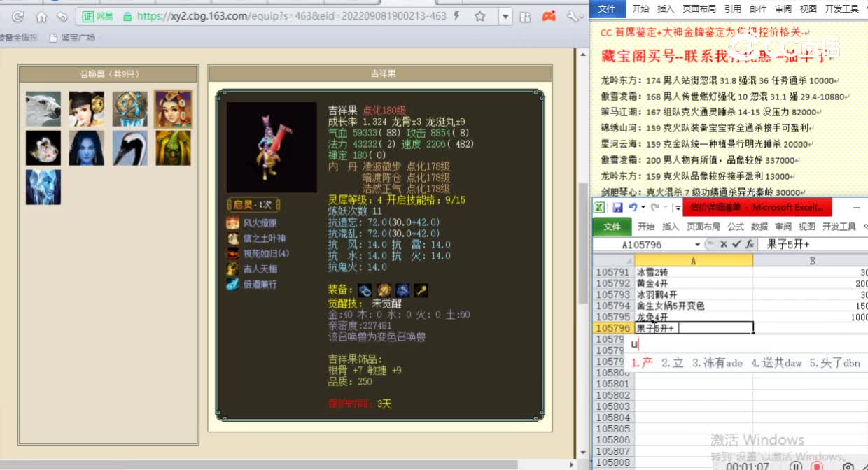
Task: Click the second golden equipment icon
Action: (x=384, y=290)
